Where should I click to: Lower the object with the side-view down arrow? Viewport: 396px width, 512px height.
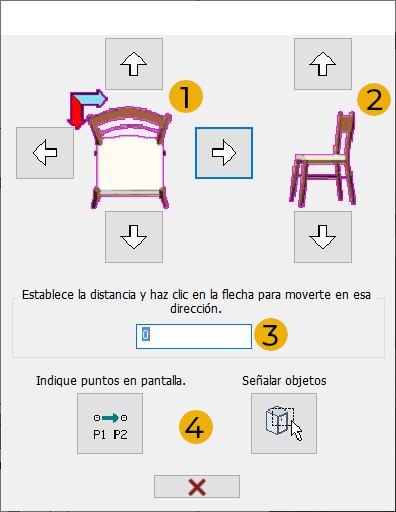click(323, 237)
